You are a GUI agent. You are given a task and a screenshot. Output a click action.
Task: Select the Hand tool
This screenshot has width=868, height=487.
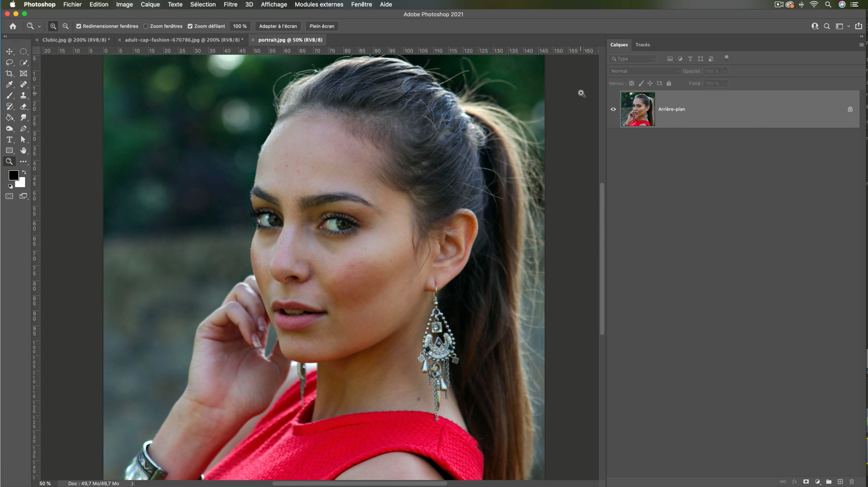point(23,151)
